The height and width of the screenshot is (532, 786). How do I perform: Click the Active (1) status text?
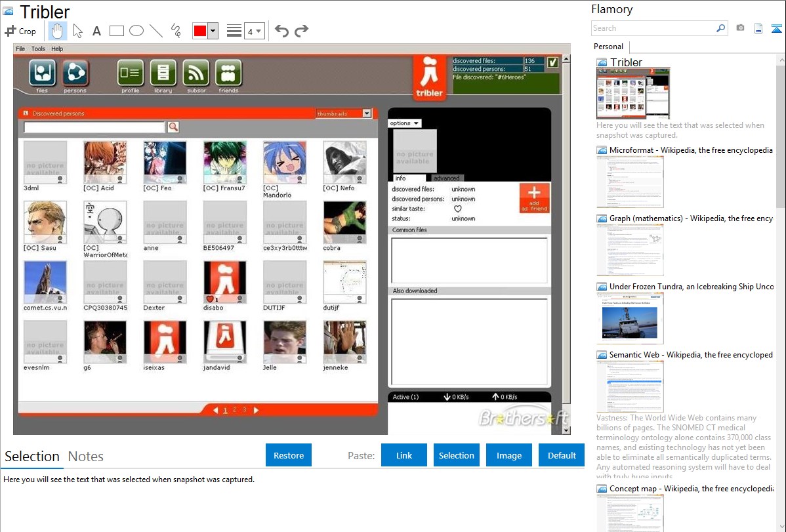[x=405, y=397]
